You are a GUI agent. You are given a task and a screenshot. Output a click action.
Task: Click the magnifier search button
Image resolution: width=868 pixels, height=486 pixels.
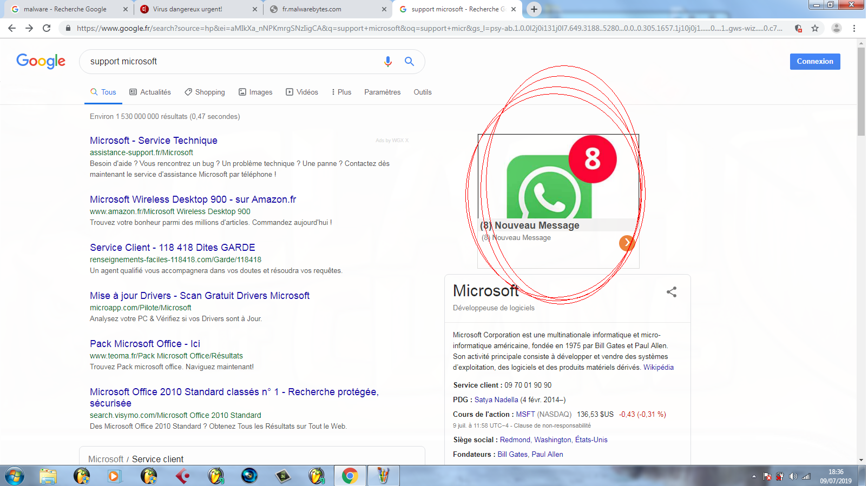point(409,62)
